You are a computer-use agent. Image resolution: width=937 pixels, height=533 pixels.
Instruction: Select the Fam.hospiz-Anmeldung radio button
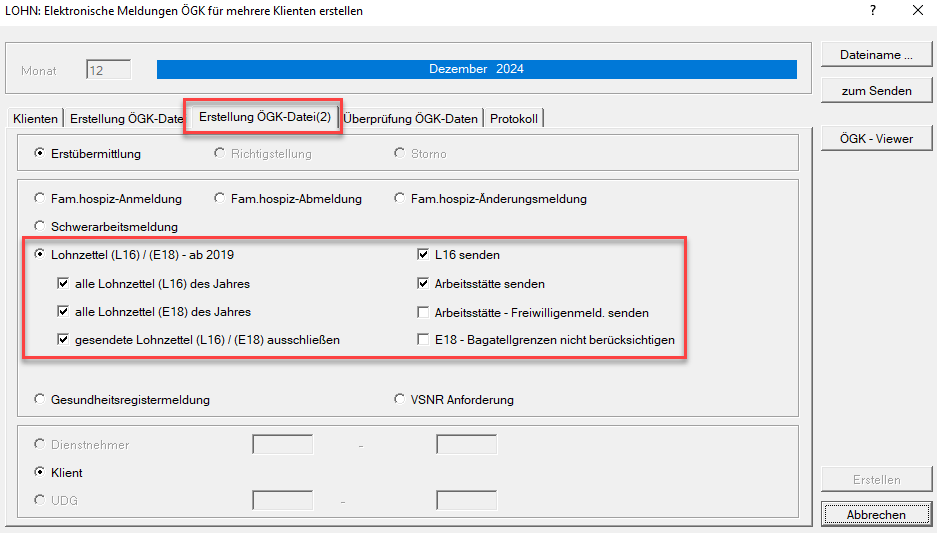(39, 199)
